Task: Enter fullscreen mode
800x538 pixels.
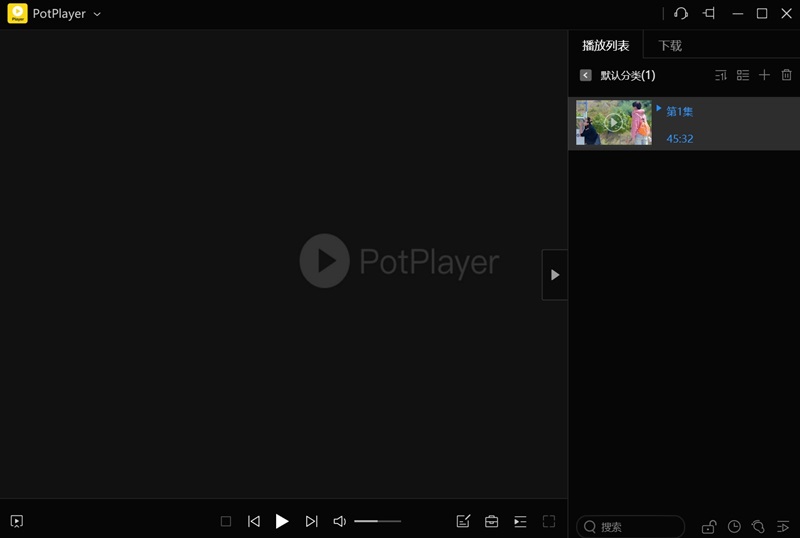Action: (x=549, y=521)
